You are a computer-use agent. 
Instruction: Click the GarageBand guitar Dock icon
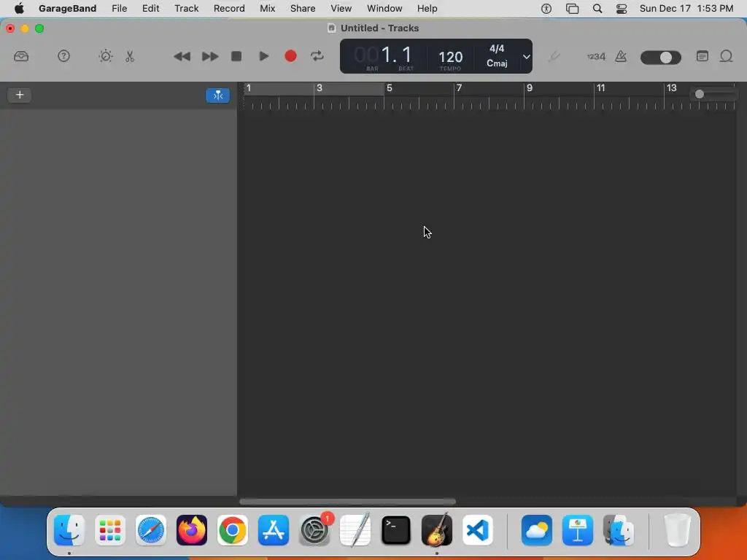pyautogui.click(x=437, y=530)
